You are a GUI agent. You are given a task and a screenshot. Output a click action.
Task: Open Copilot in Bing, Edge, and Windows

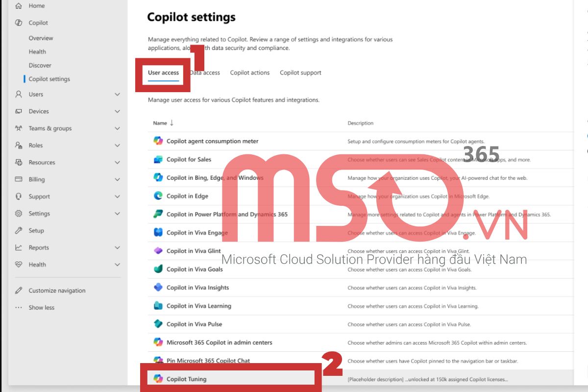215,178
